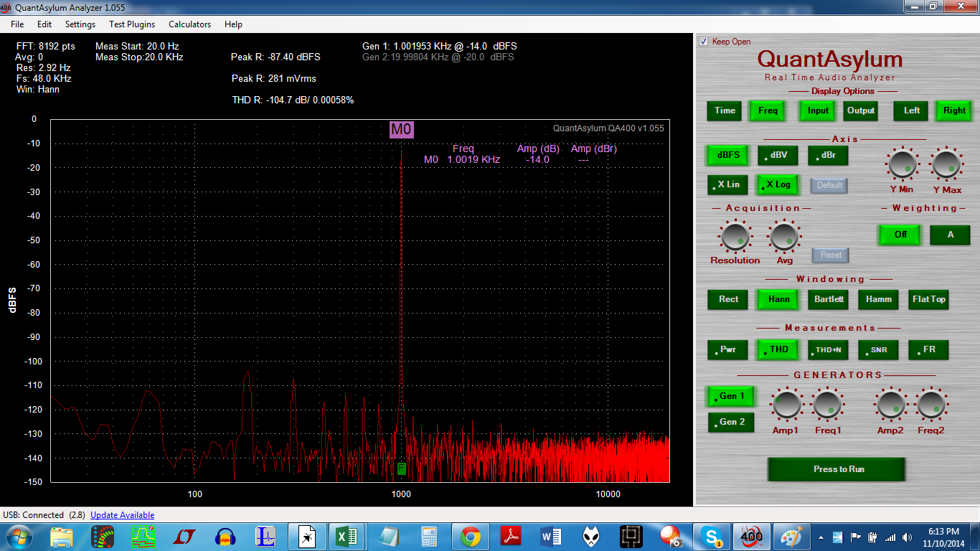
Task: Open Microsoft Word from taskbar
Action: pos(552,536)
